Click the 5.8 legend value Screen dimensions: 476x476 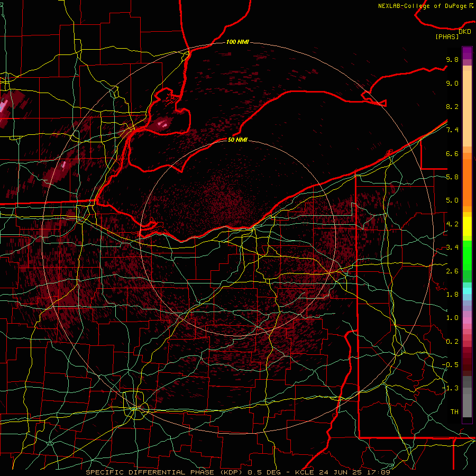[x=452, y=177]
